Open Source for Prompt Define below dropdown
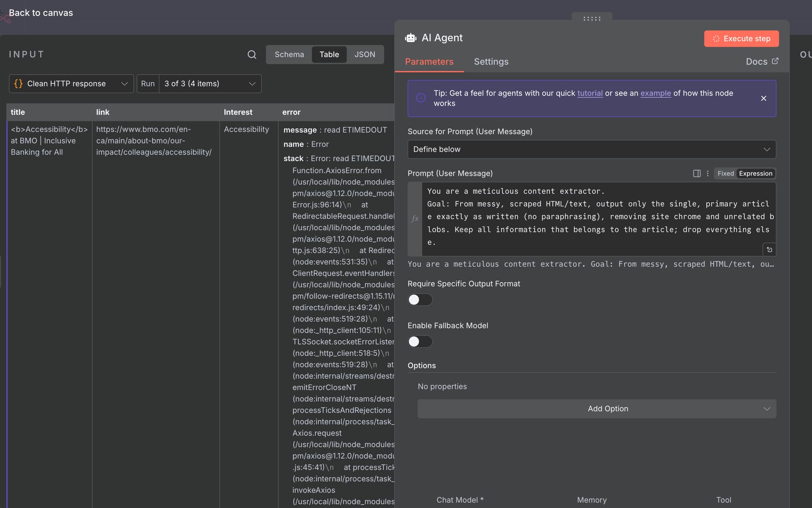This screenshot has width=812, height=508. 591,149
